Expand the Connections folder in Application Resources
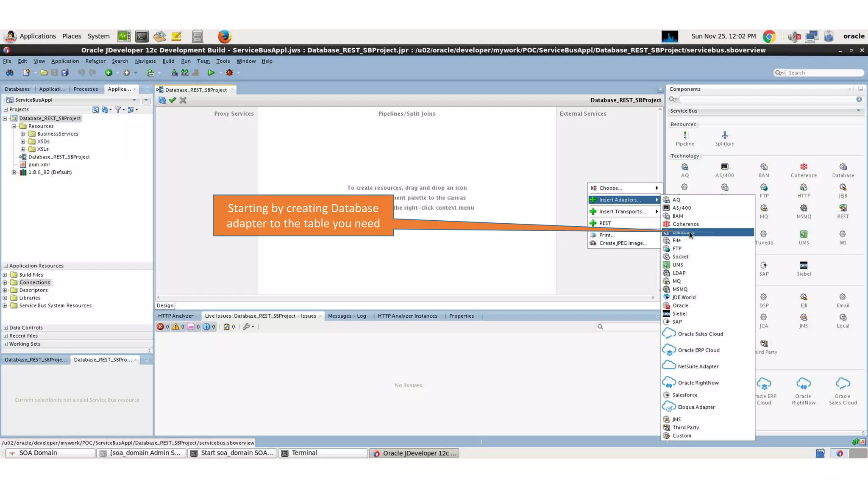This screenshot has height=488, width=868. (5, 283)
